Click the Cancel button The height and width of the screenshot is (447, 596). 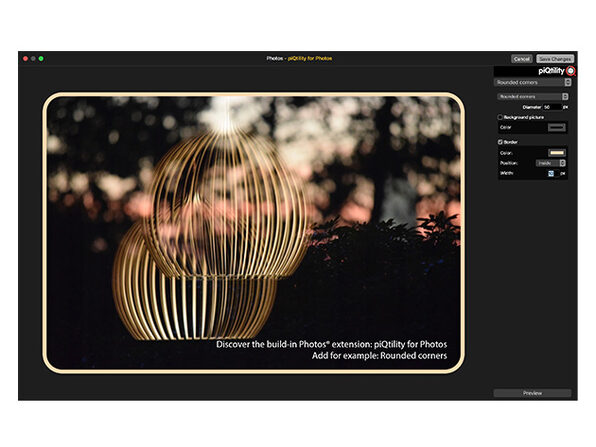point(522,59)
